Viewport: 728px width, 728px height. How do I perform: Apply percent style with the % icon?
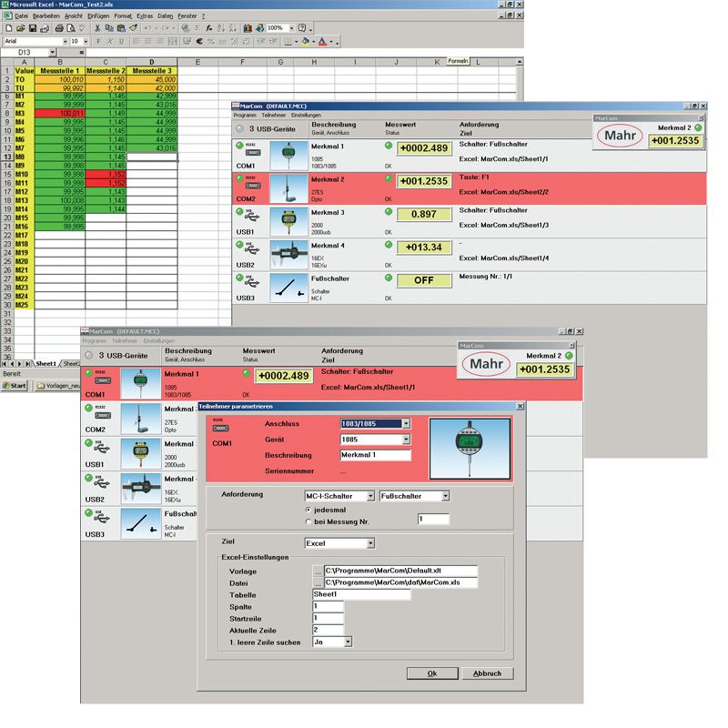(x=211, y=41)
